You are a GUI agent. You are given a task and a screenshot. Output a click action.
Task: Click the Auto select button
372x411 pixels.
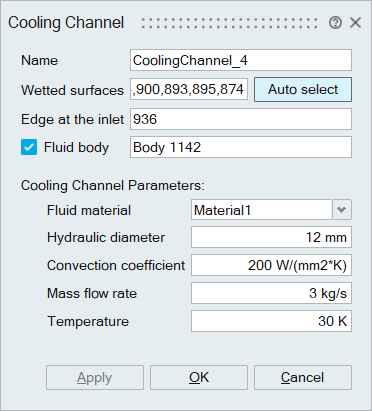(x=303, y=89)
